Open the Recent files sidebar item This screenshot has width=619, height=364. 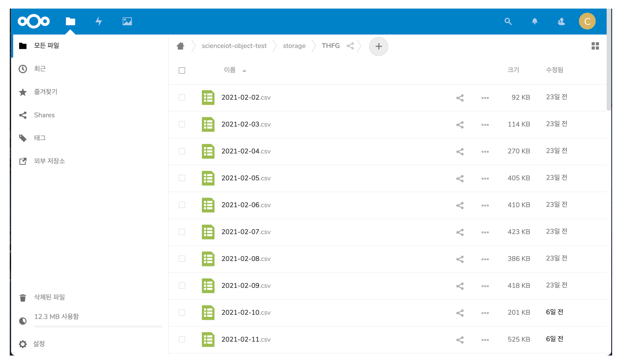coord(40,69)
